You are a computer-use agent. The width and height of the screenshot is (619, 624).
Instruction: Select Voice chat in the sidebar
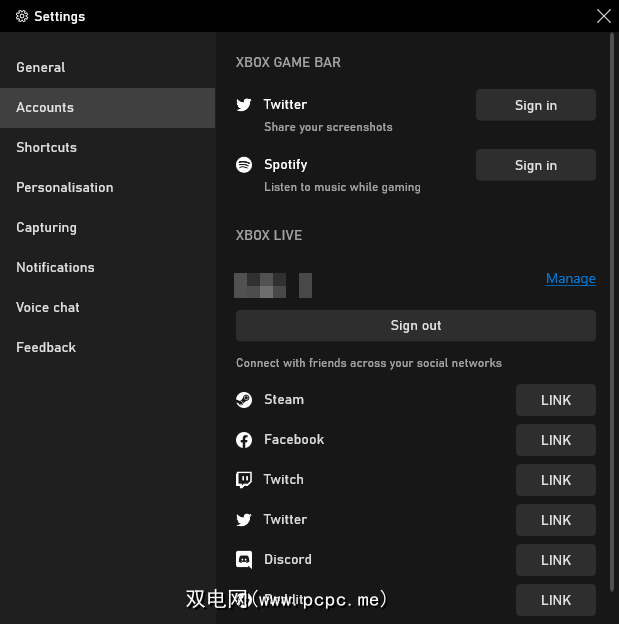coord(48,307)
